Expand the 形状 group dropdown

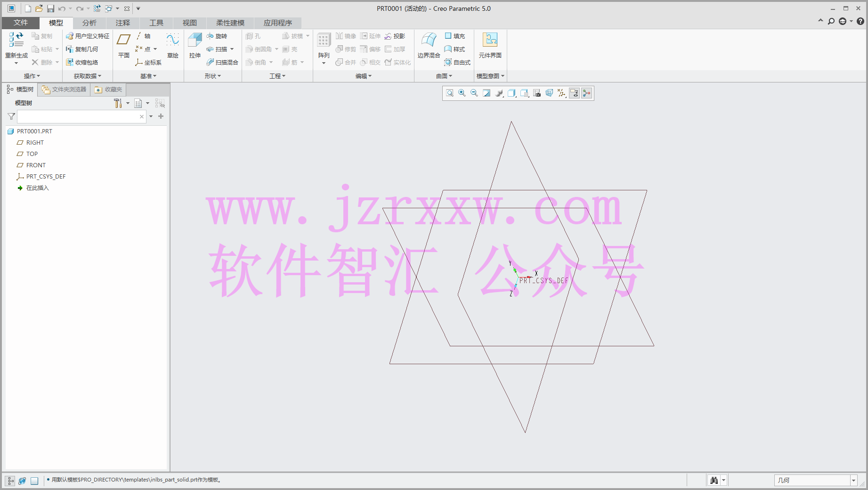213,76
